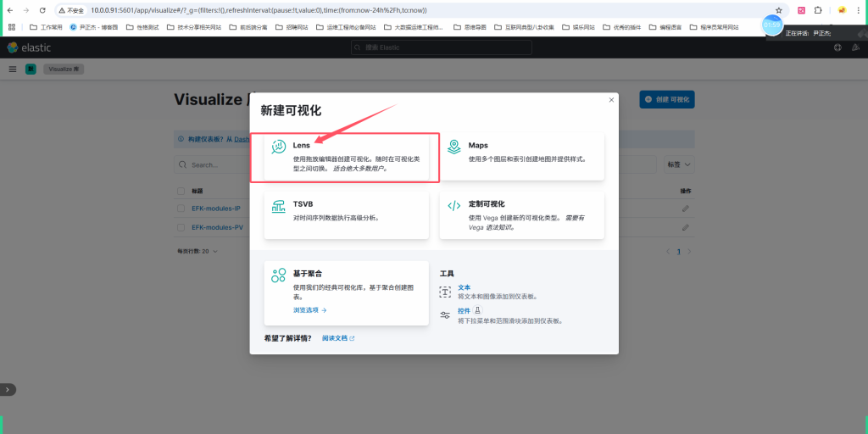The height and width of the screenshot is (434, 868).
Task: Tick the EFK-modules-IP row checkbox
Action: (x=181, y=209)
